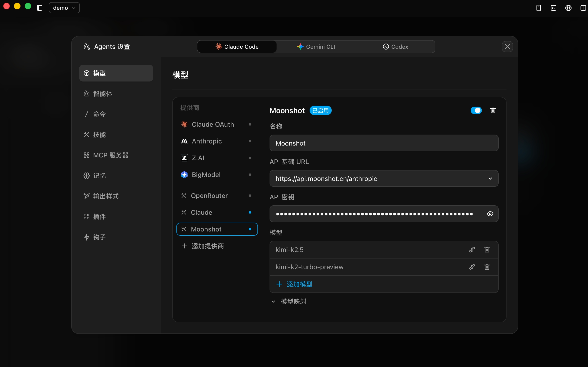Open the terminal icon in title bar
The width and height of the screenshot is (588, 367).
coord(553,8)
